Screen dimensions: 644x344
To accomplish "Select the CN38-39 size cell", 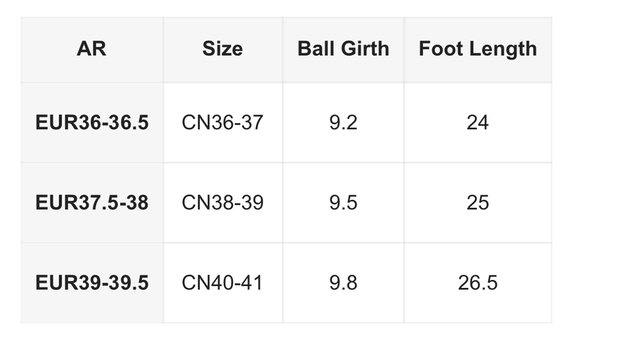I will click(x=222, y=203).
